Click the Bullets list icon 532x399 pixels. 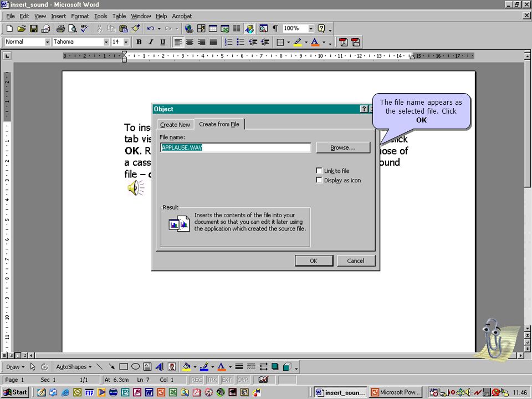[x=241, y=42]
